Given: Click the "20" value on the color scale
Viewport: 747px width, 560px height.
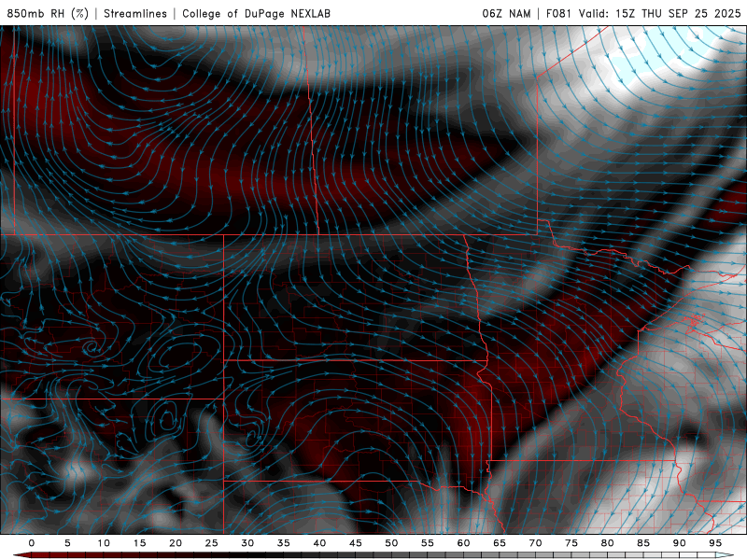Looking at the screenshot, I should (176, 543).
